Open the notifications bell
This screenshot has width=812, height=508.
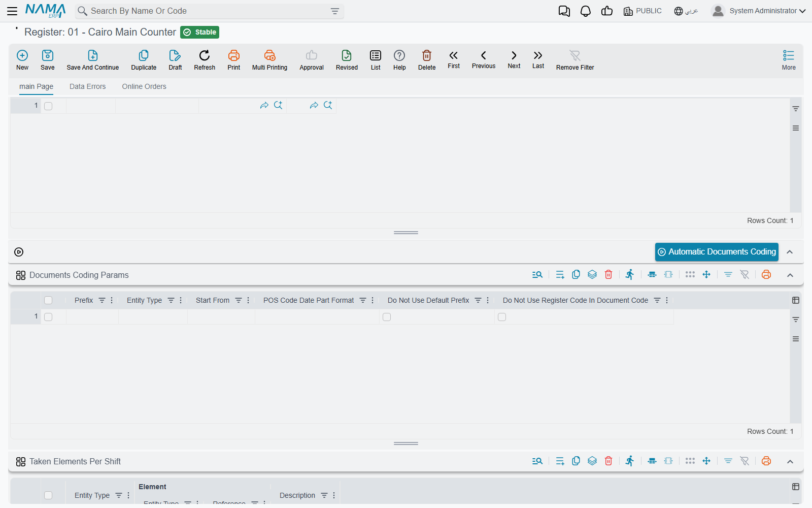(586, 11)
